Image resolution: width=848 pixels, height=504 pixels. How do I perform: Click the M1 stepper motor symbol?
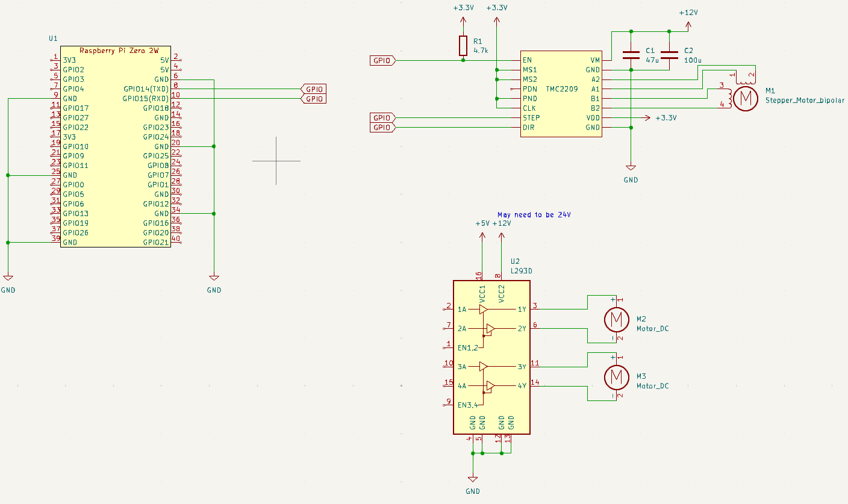coord(746,98)
